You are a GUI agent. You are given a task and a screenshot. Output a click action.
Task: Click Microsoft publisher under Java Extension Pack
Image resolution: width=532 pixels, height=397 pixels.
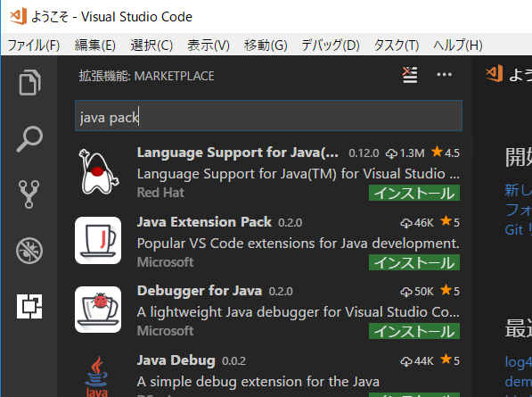165,262
